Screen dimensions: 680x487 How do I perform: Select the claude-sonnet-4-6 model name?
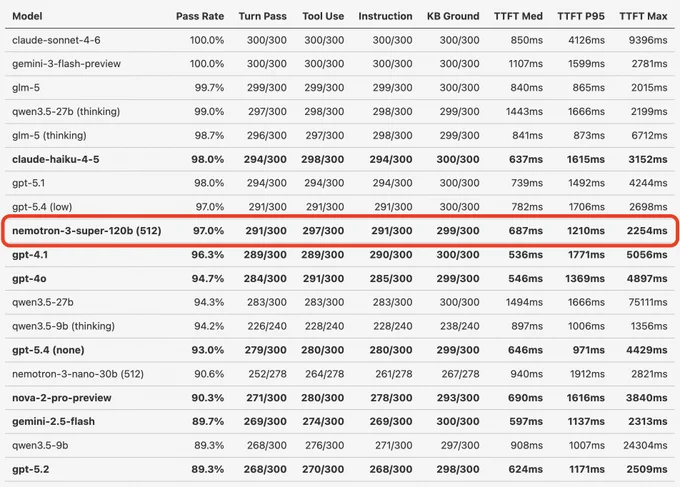click(56, 40)
